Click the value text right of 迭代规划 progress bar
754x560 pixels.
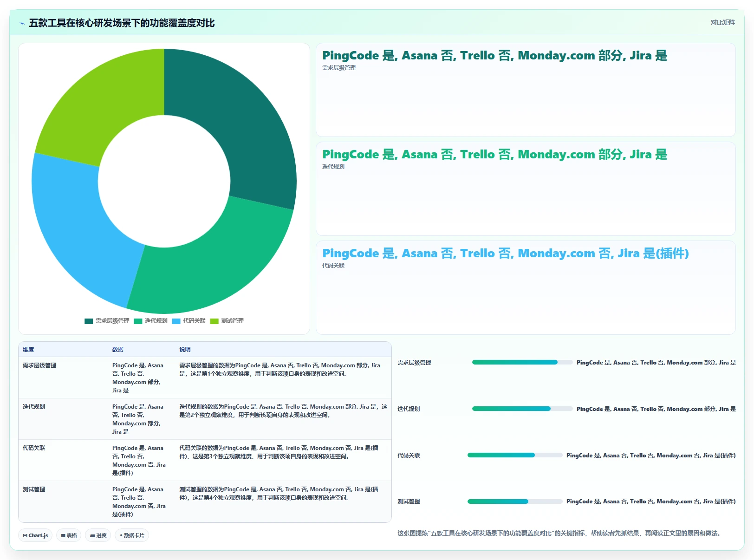(x=656, y=409)
